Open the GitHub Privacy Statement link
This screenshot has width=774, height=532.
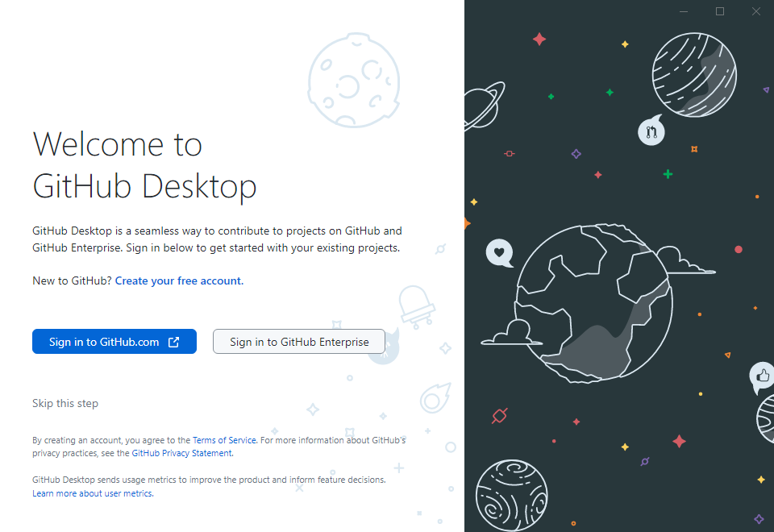coord(181,453)
